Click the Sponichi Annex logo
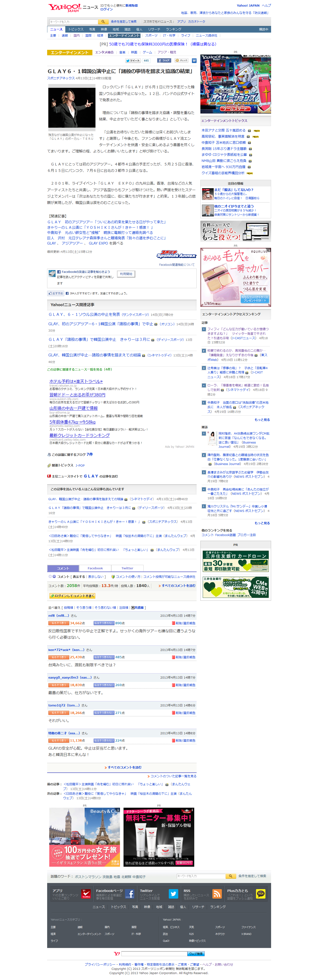318x980 pixels. click(176, 254)
